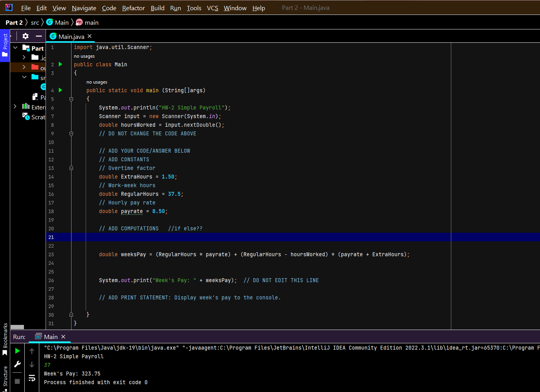This screenshot has width=540, height=392.
Task: Click the Part 2 module folder icon
Action: pos(26,48)
